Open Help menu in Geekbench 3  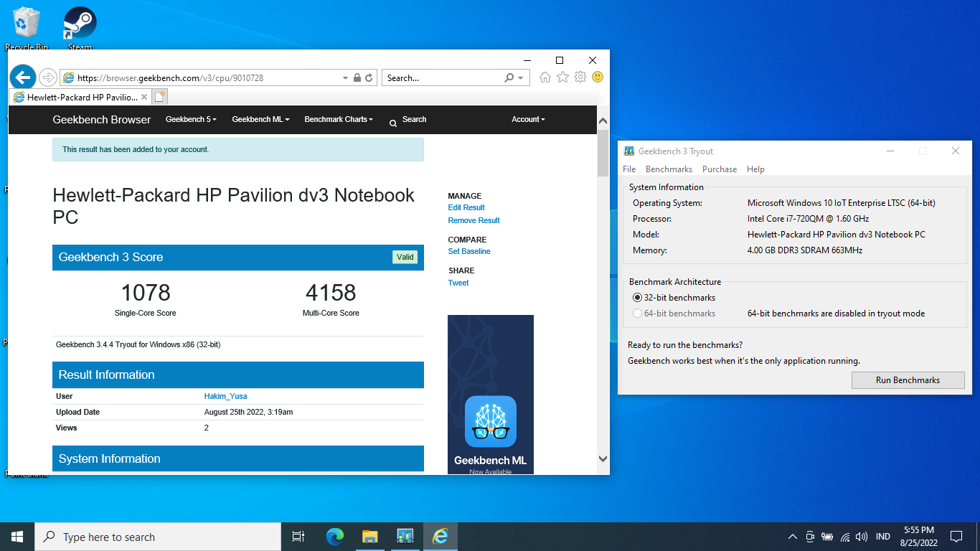[755, 169]
